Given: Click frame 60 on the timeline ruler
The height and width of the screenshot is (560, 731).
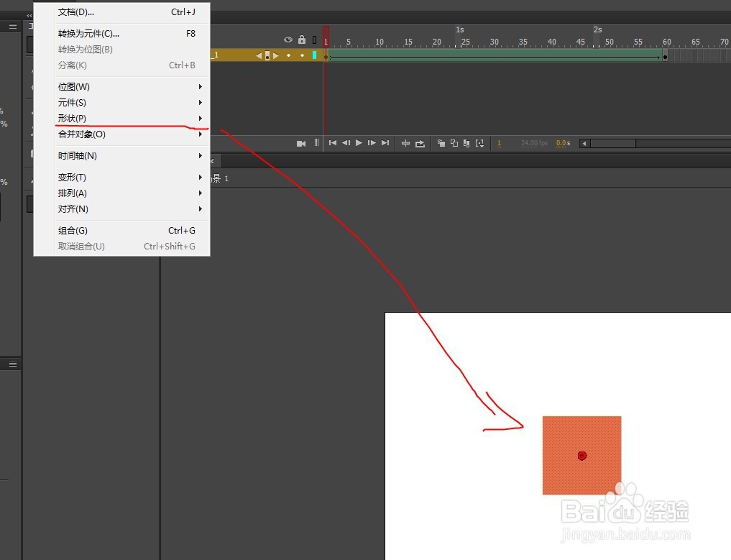Looking at the screenshot, I should [667, 42].
